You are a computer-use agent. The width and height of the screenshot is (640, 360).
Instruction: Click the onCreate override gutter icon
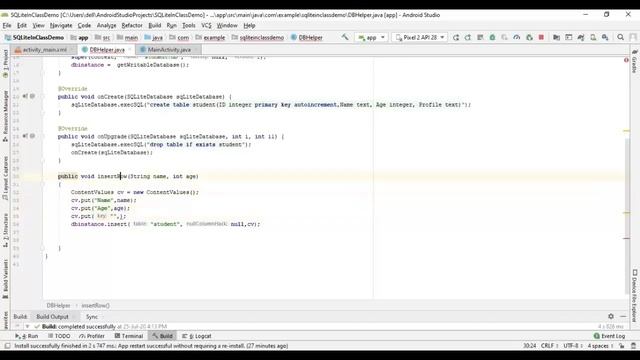point(25,96)
